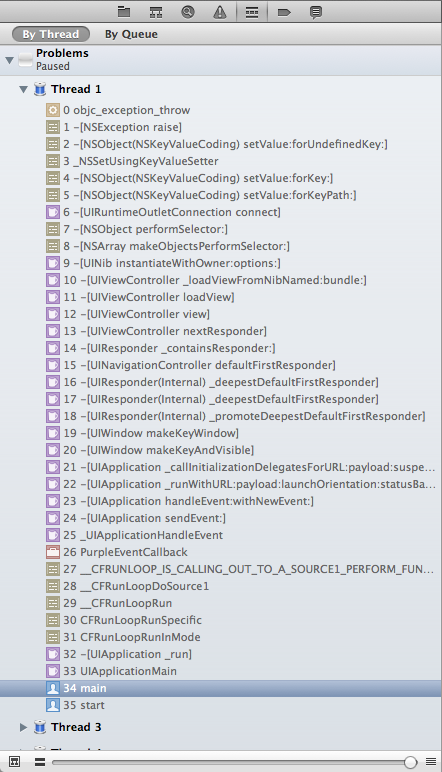Select frame 14 _containsResponder:
The image size is (442, 772).
221,348
